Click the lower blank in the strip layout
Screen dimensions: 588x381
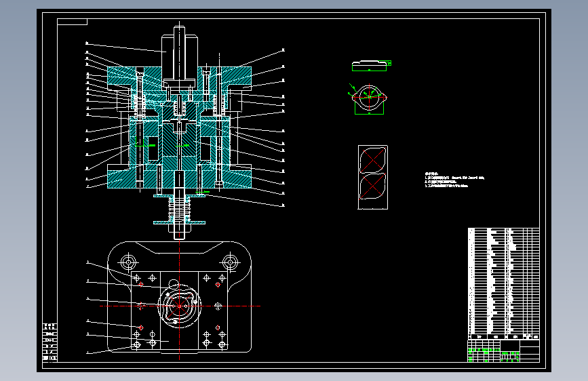tap(372, 186)
